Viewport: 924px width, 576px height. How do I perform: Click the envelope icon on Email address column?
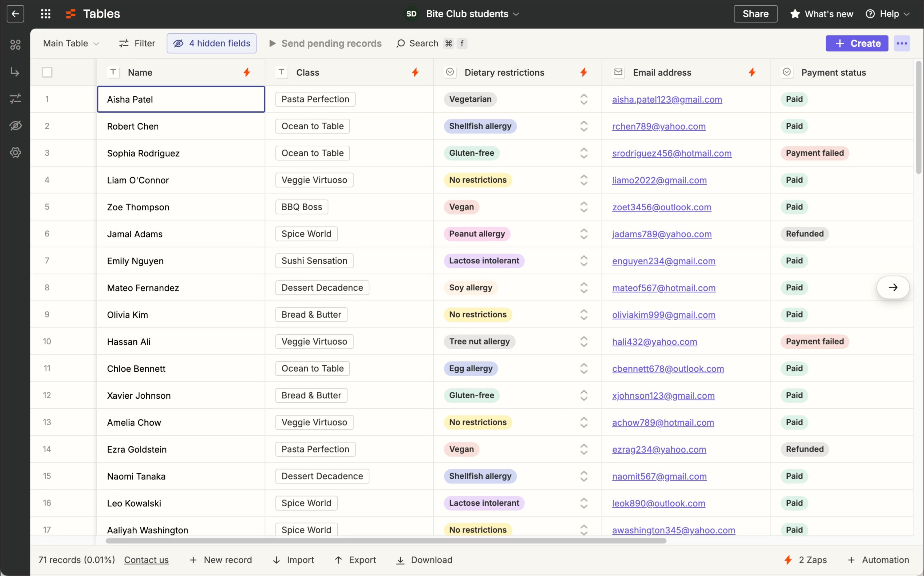point(618,72)
